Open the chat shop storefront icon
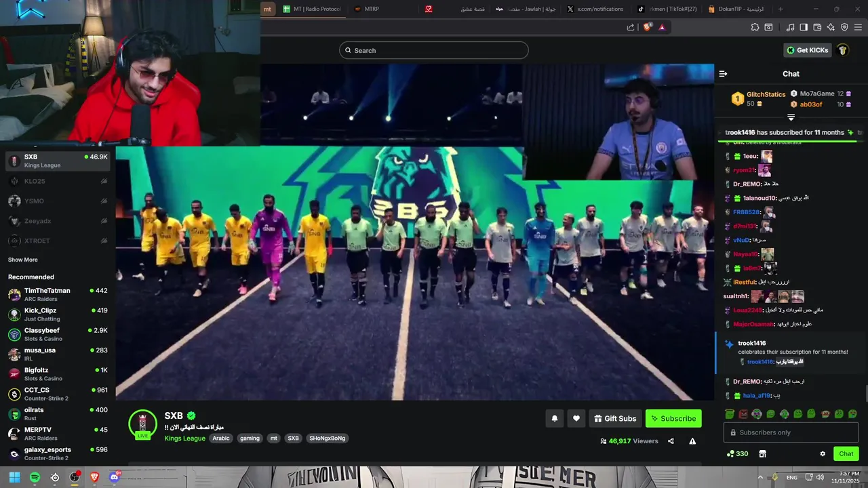Viewport: 868px width, 488px height. pyautogui.click(x=762, y=453)
